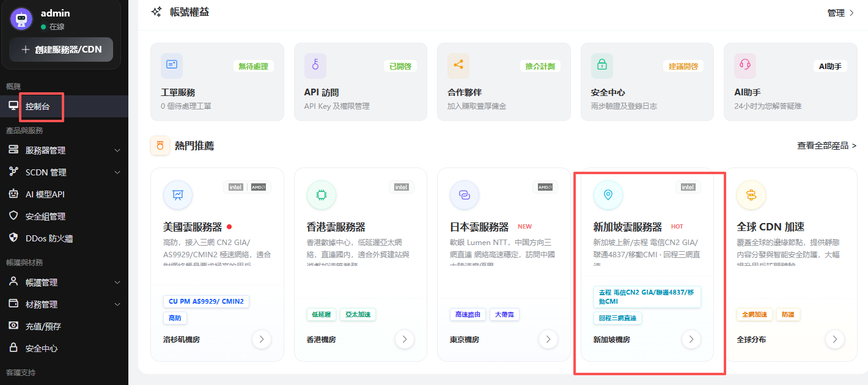Click the 安全組管理 shield icon
The image size is (868, 385).
point(13,216)
